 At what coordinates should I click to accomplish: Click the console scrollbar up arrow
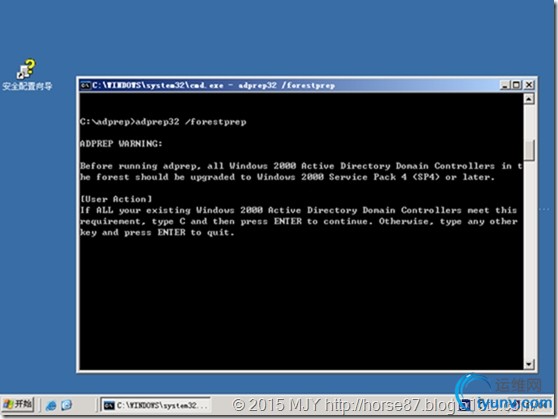click(529, 99)
